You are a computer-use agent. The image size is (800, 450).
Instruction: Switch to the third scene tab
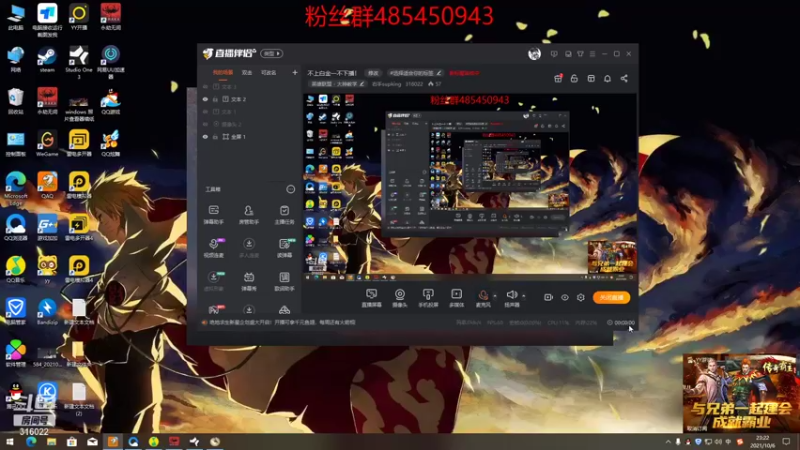[x=268, y=73]
